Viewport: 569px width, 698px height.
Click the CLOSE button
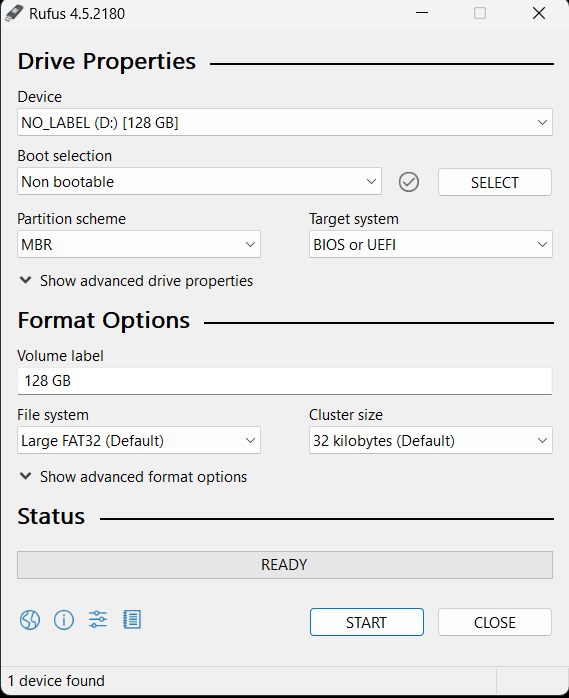[495, 622]
